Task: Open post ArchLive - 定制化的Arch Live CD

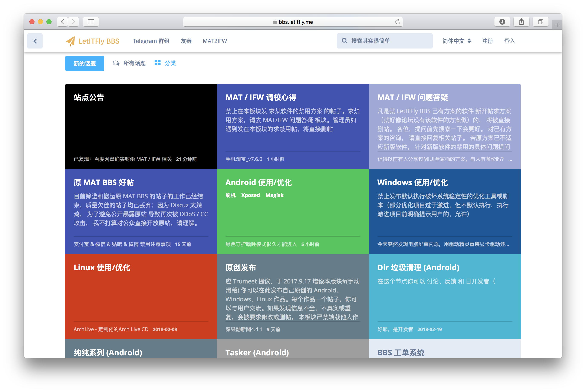Action: [111, 329]
